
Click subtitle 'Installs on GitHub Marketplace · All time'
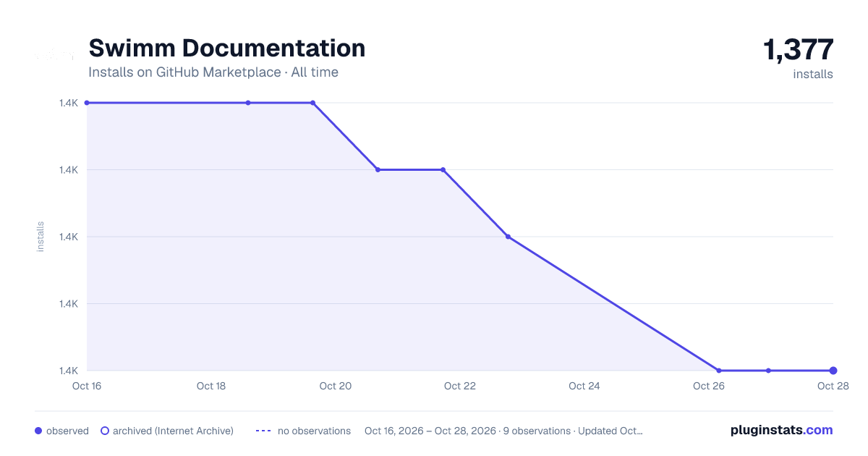(213, 72)
